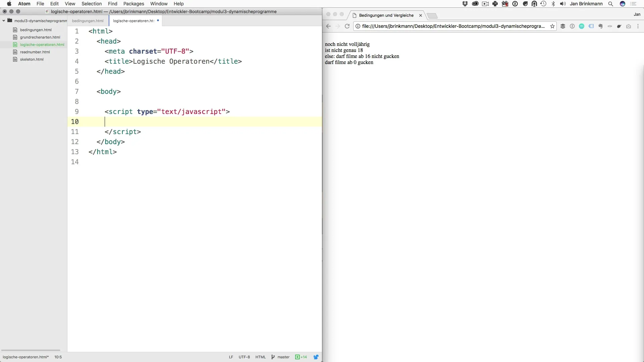
Task: Open the Atom application menu
Action: 24,4
